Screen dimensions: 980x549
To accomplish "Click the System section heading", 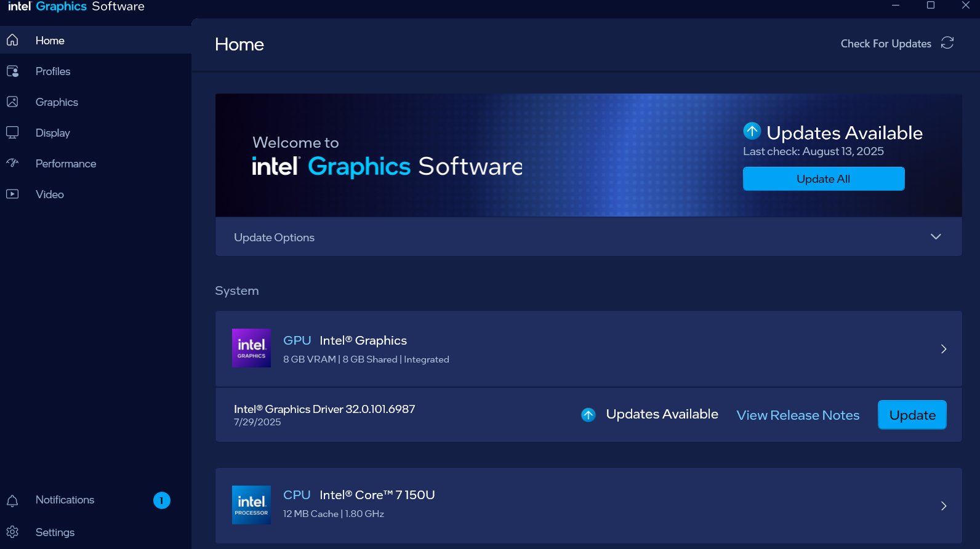I will tap(237, 291).
